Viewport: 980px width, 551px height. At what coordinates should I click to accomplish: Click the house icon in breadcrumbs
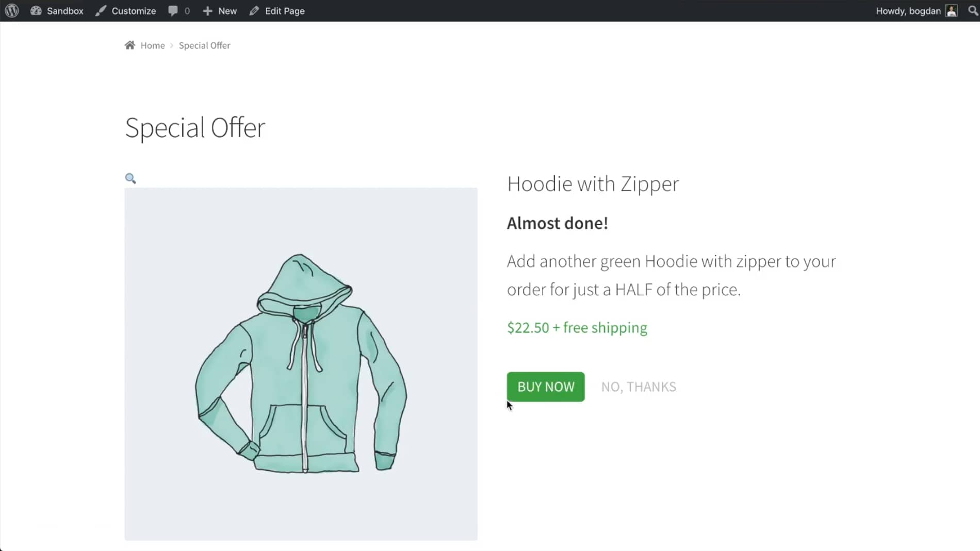point(130,45)
